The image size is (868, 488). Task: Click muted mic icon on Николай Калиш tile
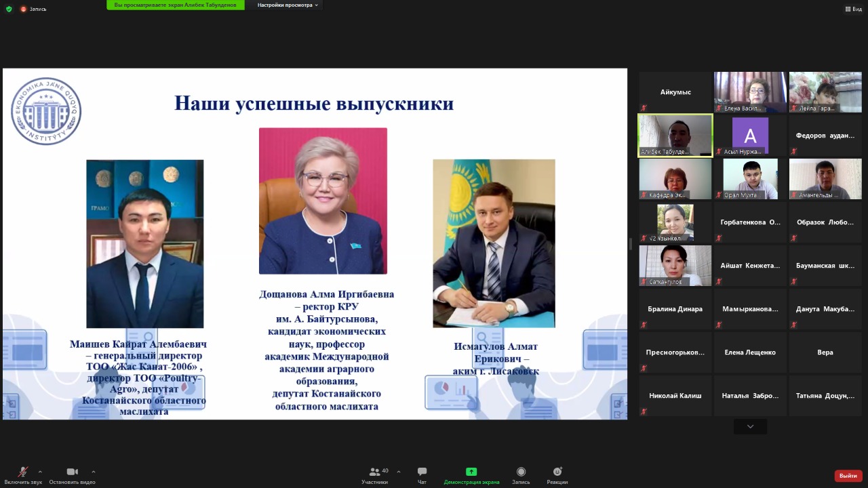[x=644, y=411]
